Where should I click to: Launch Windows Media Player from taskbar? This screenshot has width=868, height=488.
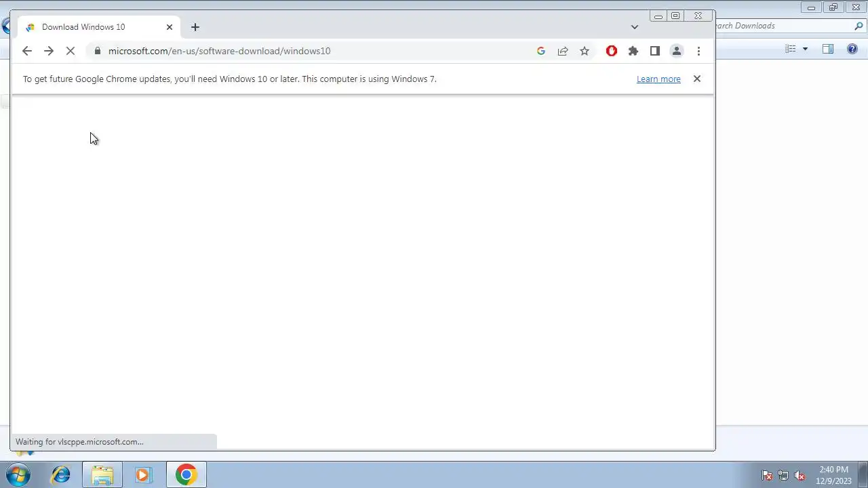pos(143,475)
